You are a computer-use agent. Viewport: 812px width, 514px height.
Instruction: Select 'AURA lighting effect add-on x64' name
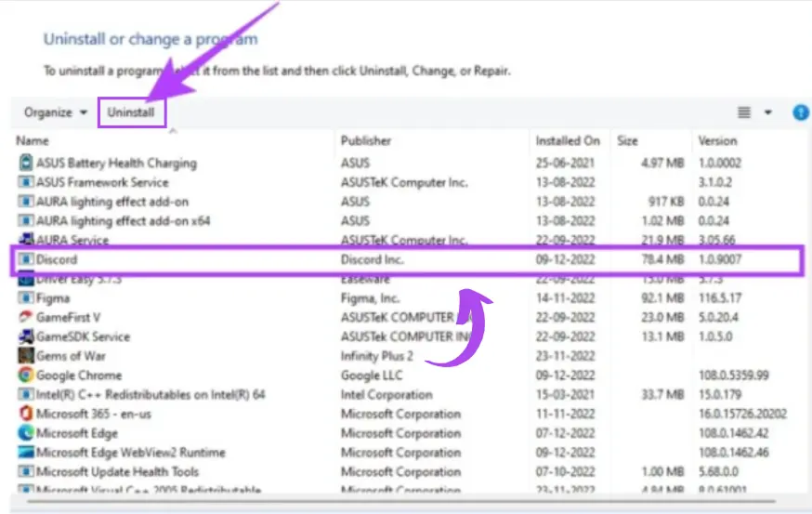pyautogui.click(x=124, y=221)
